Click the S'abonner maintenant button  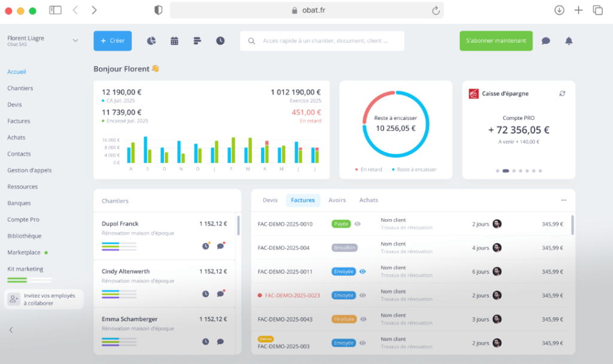pyautogui.click(x=496, y=41)
